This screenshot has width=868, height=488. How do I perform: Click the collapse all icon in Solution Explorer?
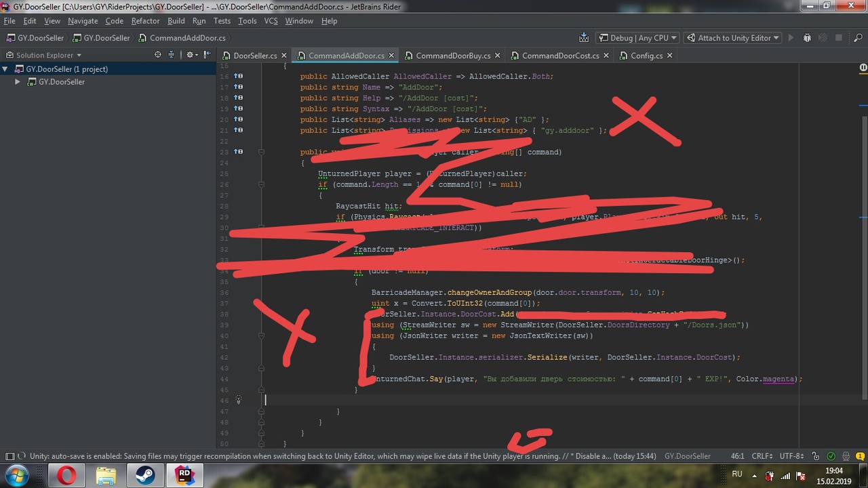coord(171,55)
